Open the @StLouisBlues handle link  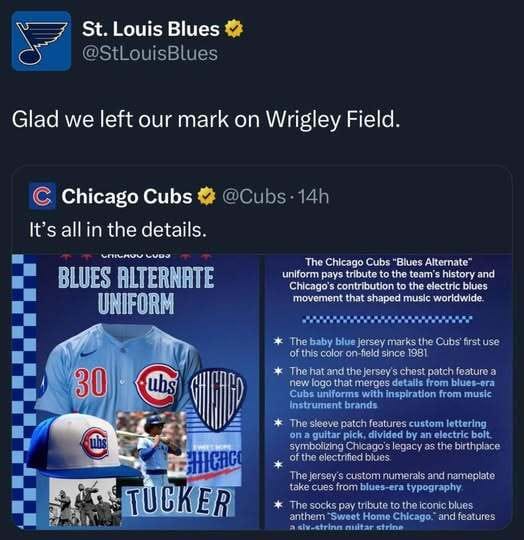click(x=150, y=54)
